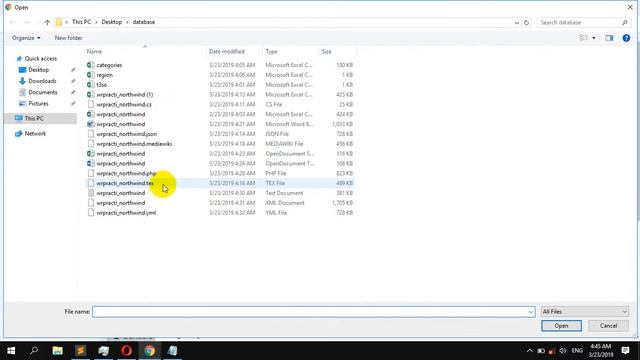Navigate to Desktop in breadcrumb path
The image size is (640, 360).
point(111,22)
